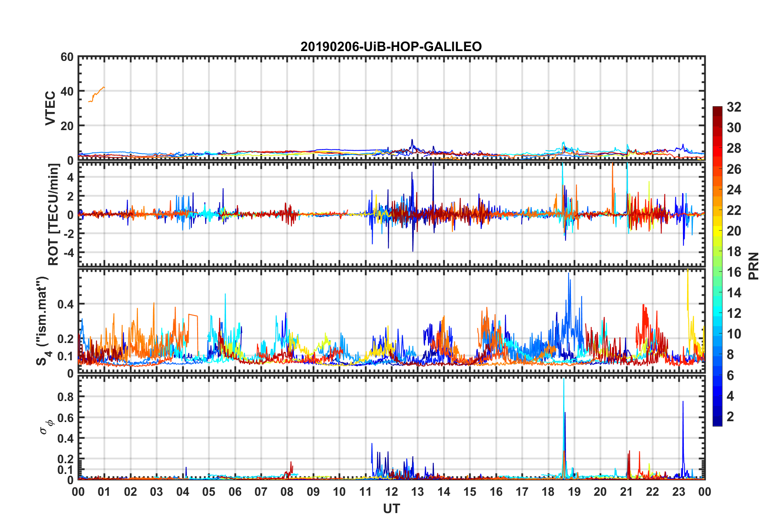783x532 pixels.
Task: Select the S4 ("ism.mat") axis label
Action: point(43,321)
